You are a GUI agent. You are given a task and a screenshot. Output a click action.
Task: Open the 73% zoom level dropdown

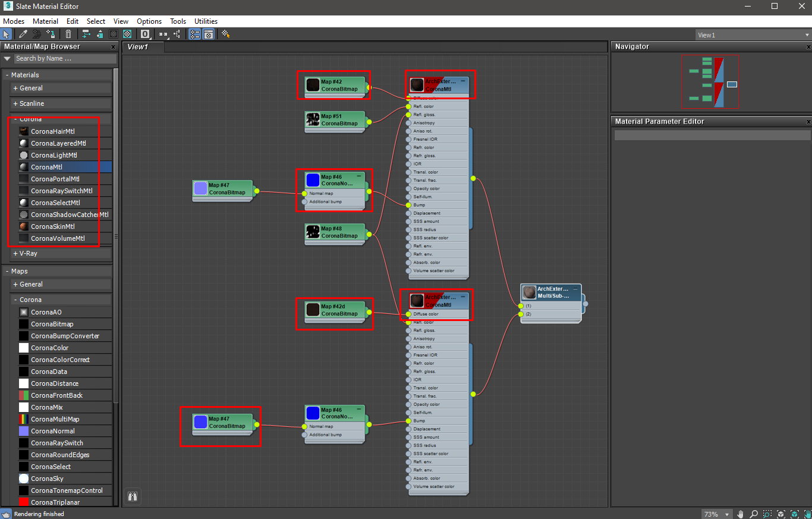[x=716, y=514]
